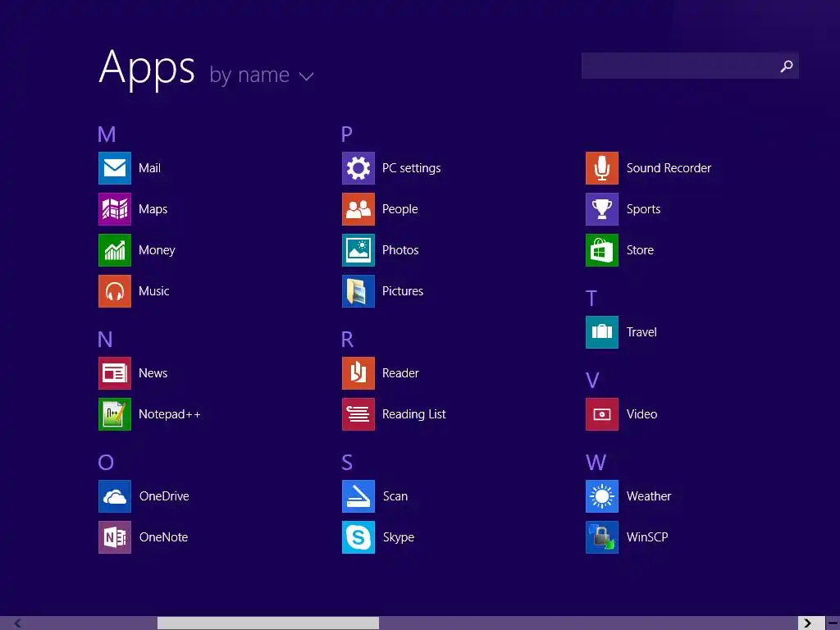Start the Music headphones icon
The image size is (840, 630).
click(x=115, y=291)
